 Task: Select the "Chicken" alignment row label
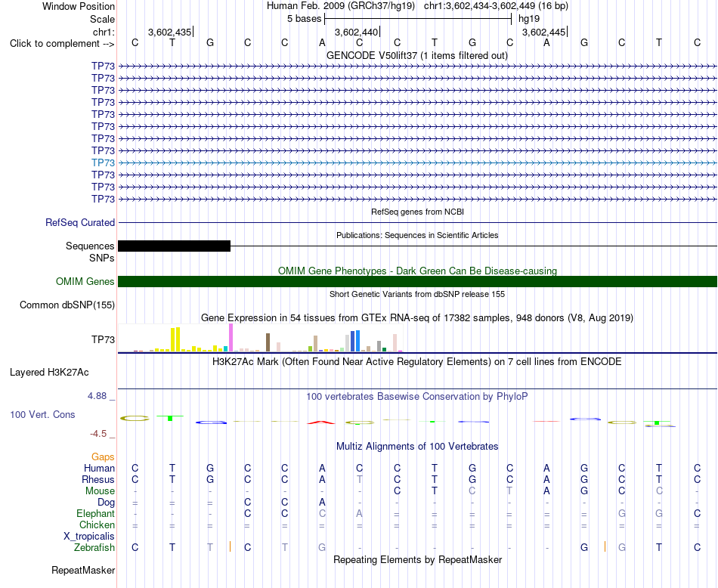point(97,525)
